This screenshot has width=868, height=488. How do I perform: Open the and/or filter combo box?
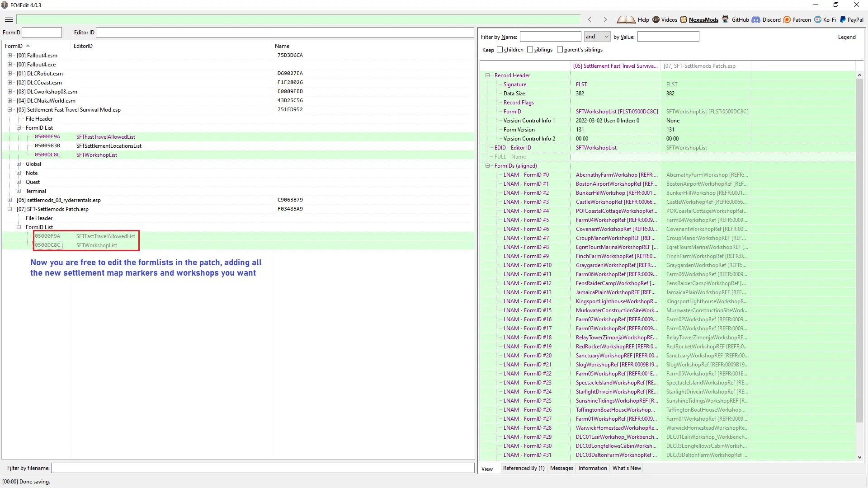[x=597, y=37]
